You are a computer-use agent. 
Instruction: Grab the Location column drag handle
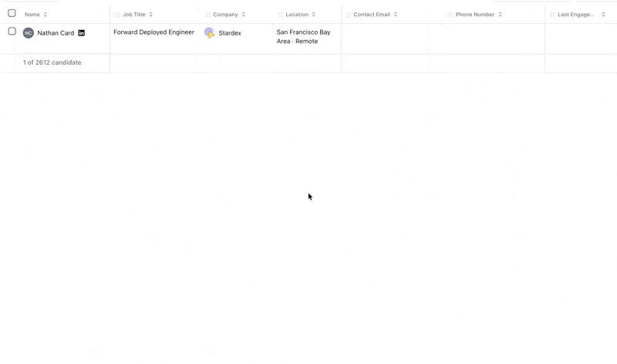(280, 15)
